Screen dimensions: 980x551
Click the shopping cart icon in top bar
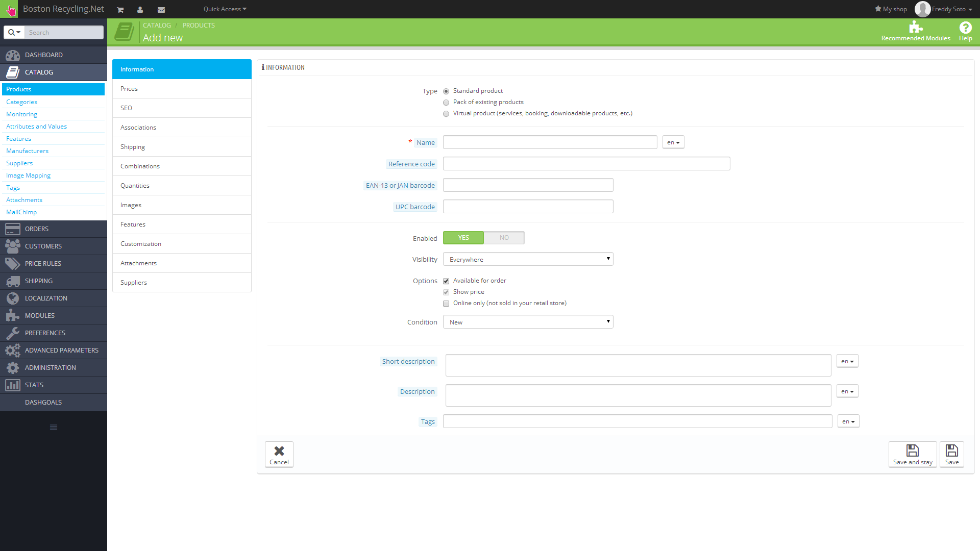click(x=120, y=10)
